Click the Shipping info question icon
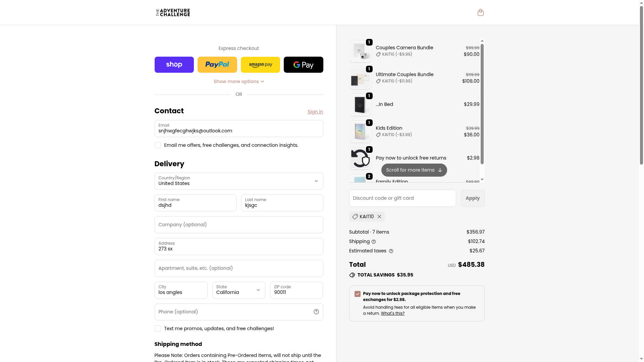The image size is (644, 362). tap(374, 242)
